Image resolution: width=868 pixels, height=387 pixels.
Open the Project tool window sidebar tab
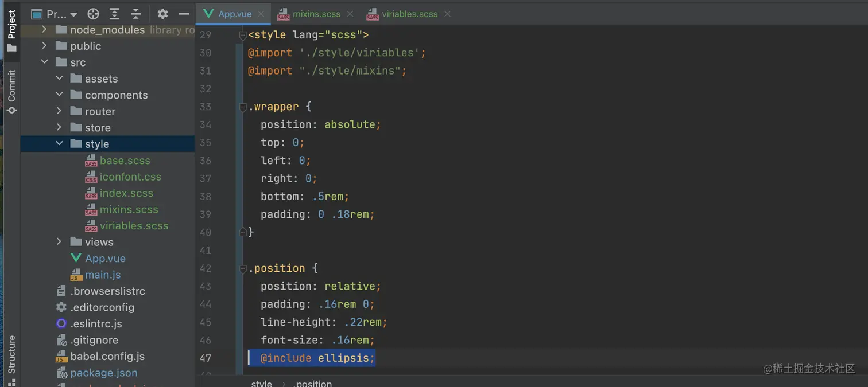(11, 30)
